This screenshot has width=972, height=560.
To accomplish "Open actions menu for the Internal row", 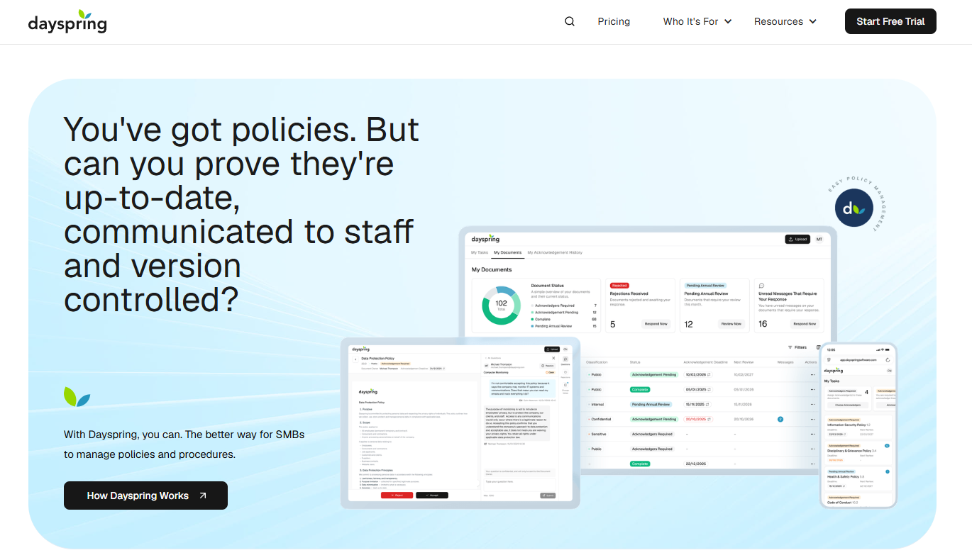I will [x=812, y=404].
